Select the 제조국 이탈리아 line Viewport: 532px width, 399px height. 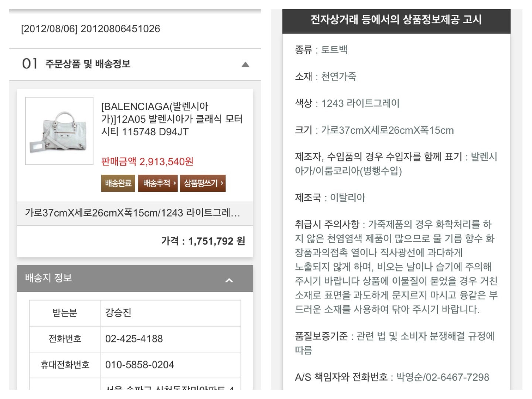pyautogui.click(x=330, y=198)
